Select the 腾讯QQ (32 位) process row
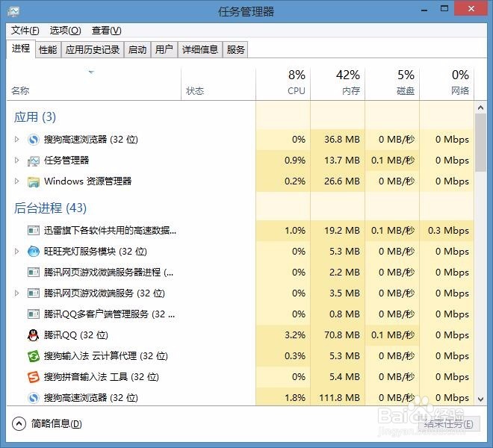The width and height of the screenshot is (493, 448). pyautogui.click(x=241, y=335)
